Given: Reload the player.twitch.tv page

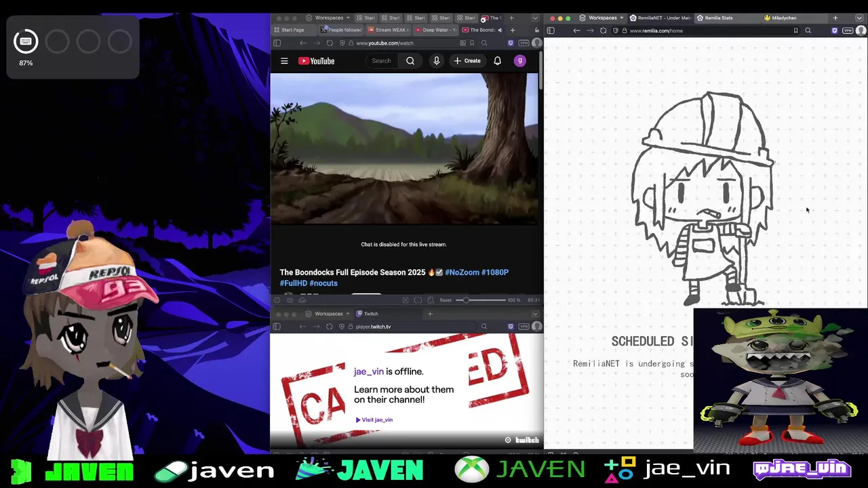Looking at the screenshot, I should coord(330,327).
